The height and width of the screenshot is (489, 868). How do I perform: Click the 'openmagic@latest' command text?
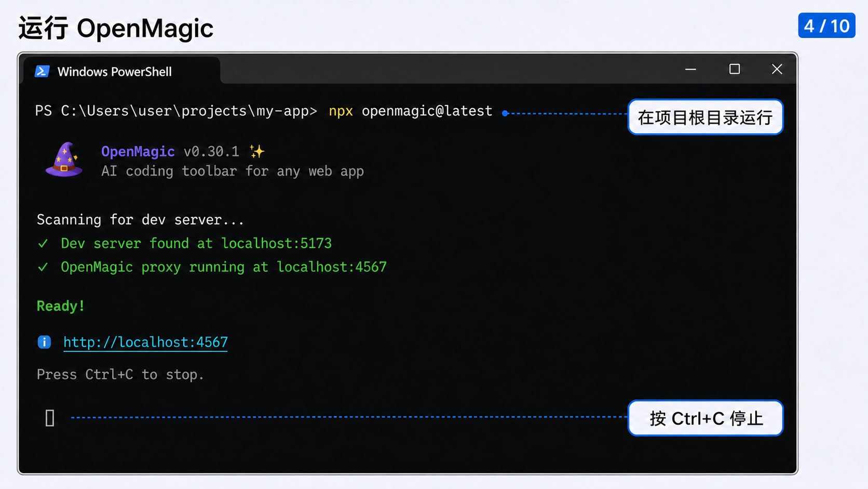click(427, 111)
